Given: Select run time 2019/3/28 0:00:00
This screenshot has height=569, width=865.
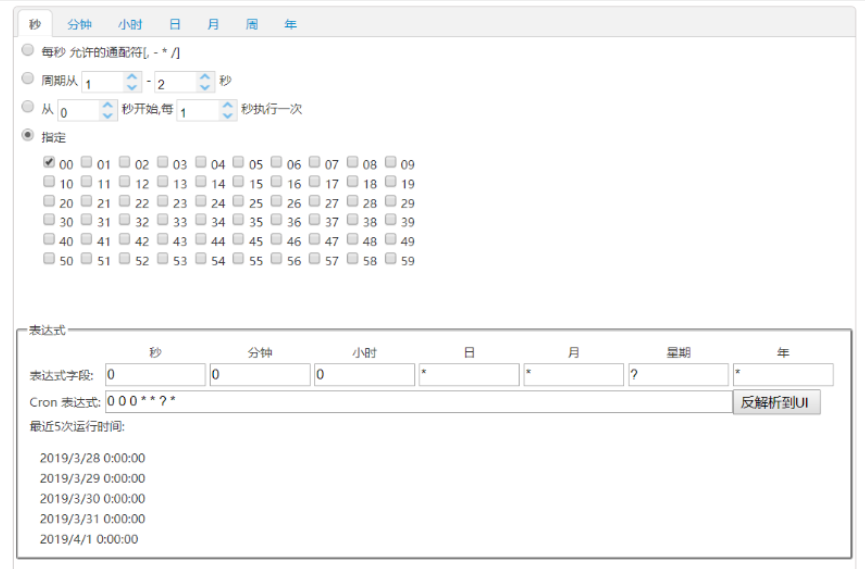Looking at the screenshot, I should tap(93, 458).
